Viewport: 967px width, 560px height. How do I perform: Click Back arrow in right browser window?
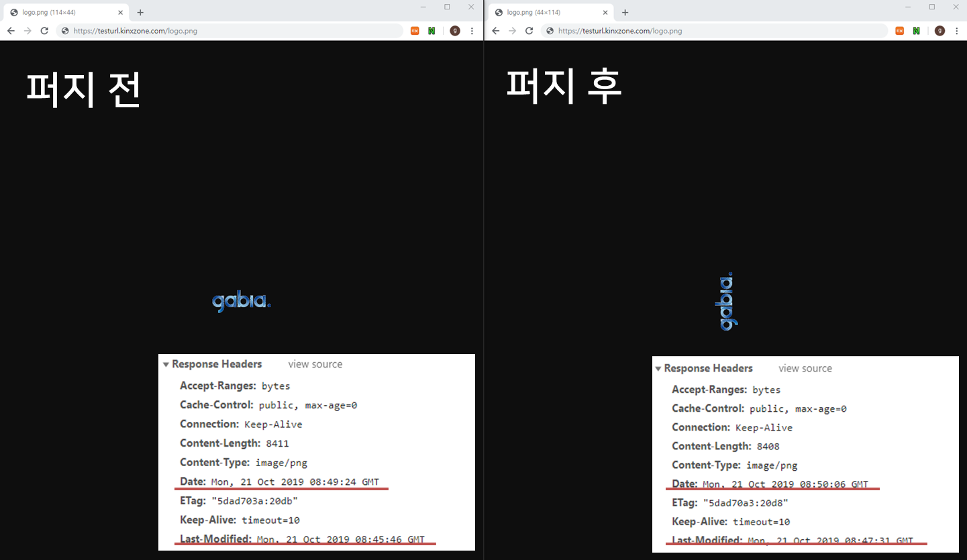click(495, 31)
